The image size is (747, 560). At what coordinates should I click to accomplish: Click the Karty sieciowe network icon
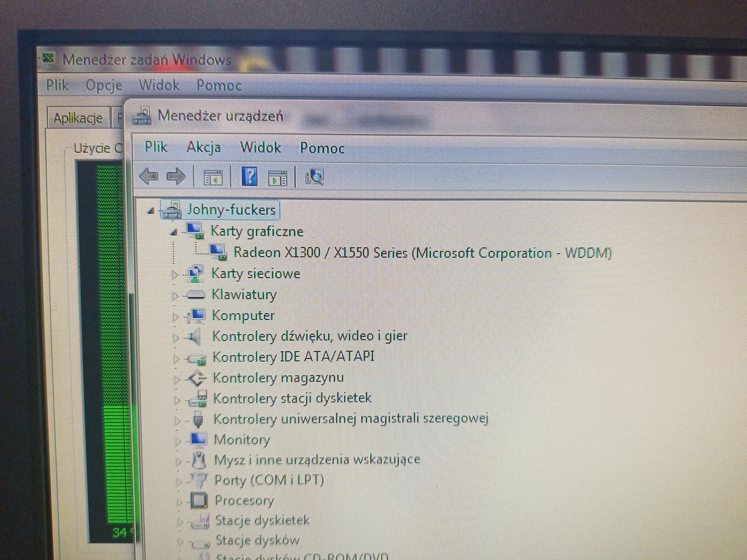coord(195,274)
